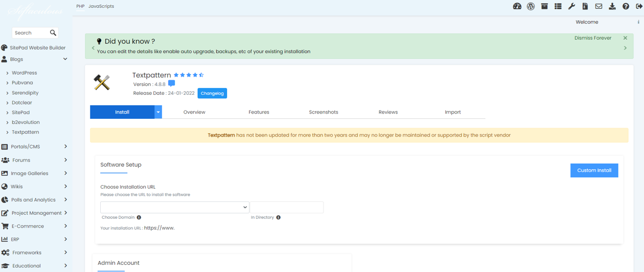Image resolution: width=644 pixels, height=272 pixels.
Task: Open the Install button dropdown arrow
Action: (x=158, y=112)
